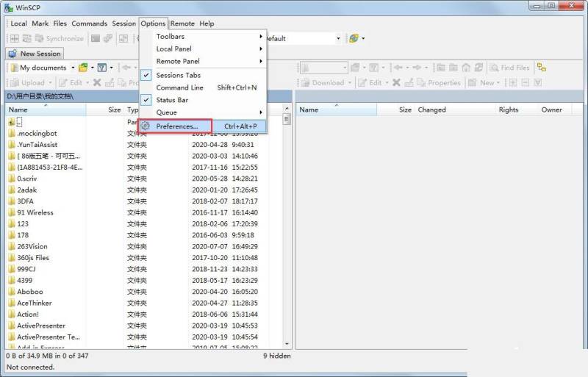Click the remote refresh icon
The width and height of the screenshot is (588, 377).
(478, 68)
